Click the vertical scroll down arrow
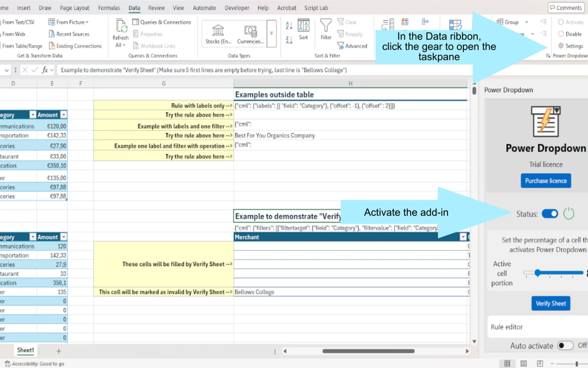588x368 pixels. click(474, 342)
